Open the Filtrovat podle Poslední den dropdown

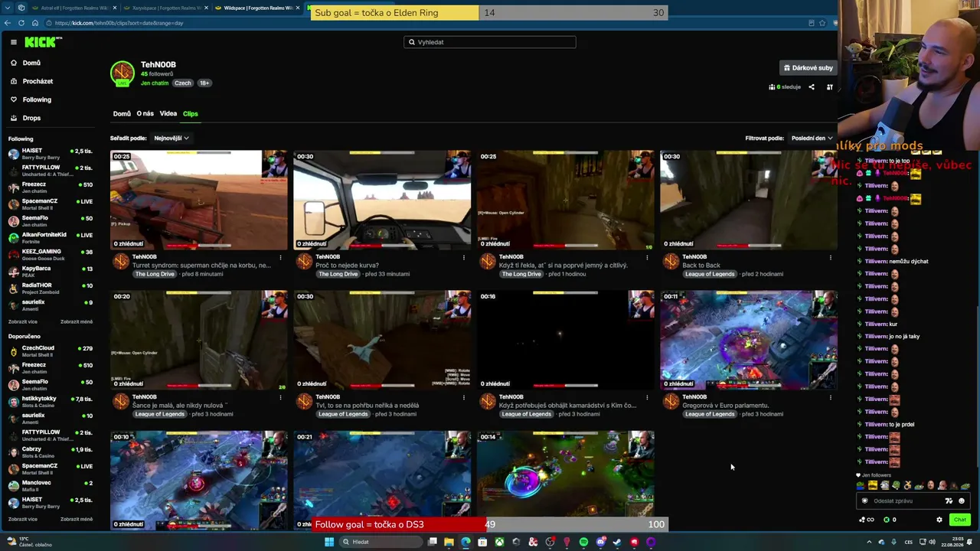pos(812,139)
